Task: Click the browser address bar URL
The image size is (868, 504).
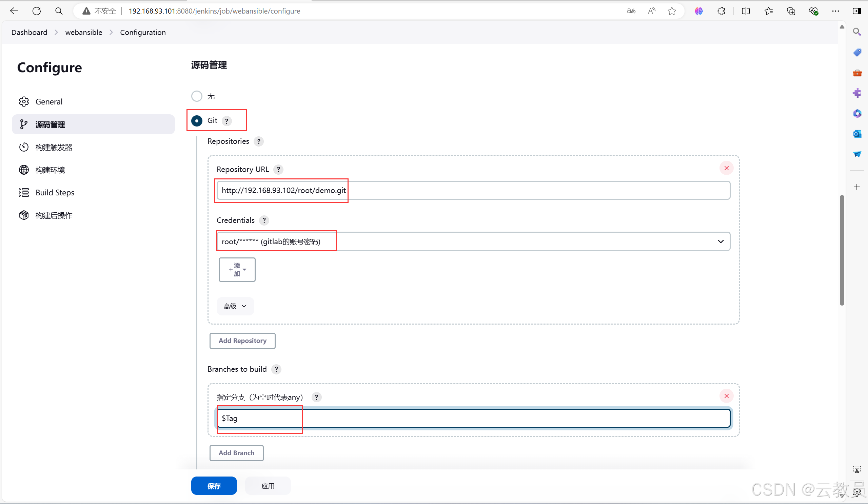Action: pyautogui.click(x=214, y=11)
